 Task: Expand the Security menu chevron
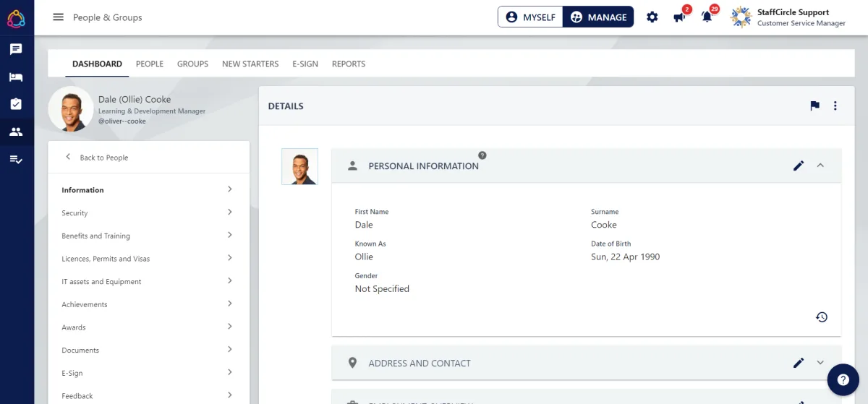230,212
